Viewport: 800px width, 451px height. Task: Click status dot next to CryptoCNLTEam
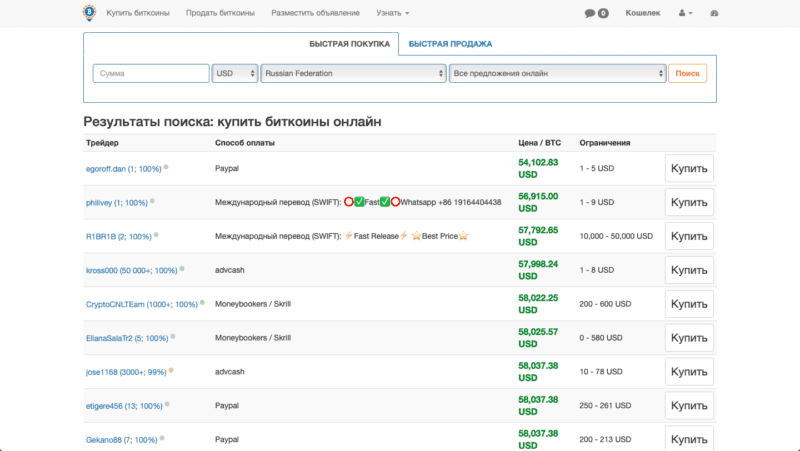tap(203, 303)
